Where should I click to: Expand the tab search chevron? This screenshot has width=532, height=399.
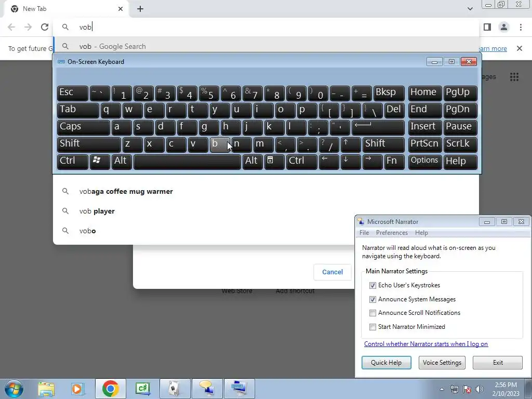pyautogui.click(x=470, y=9)
